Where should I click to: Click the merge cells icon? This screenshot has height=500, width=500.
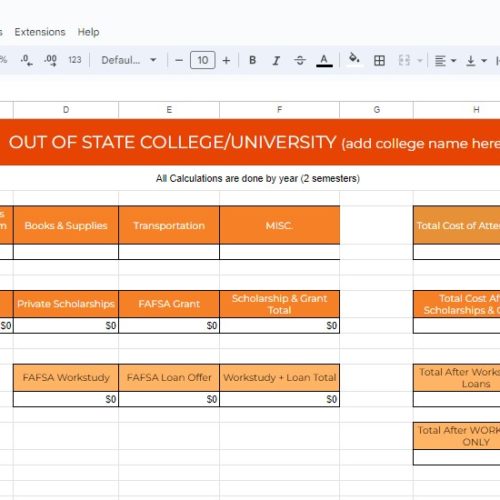click(x=404, y=60)
